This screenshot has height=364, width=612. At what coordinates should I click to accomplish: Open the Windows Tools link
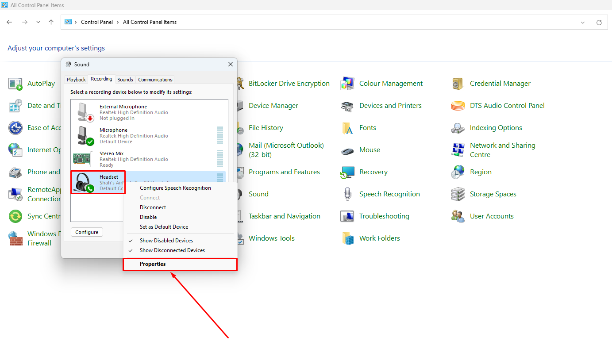pyautogui.click(x=272, y=238)
